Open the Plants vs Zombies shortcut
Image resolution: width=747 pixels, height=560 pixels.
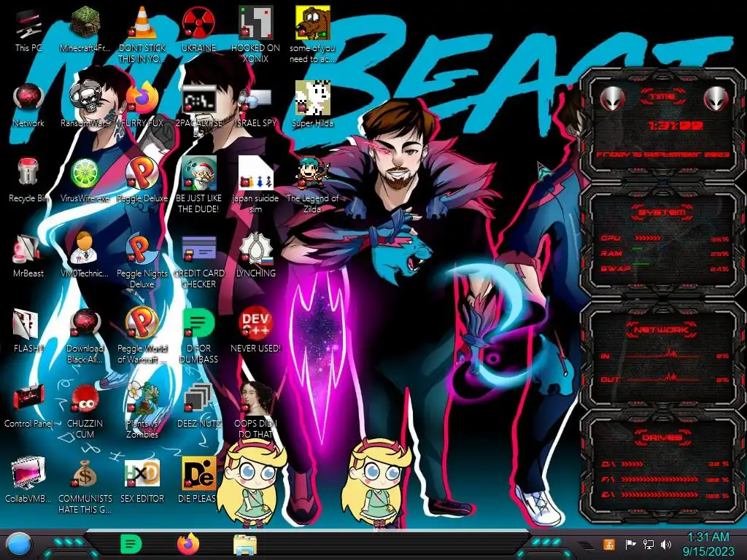(x=142, y=411)
